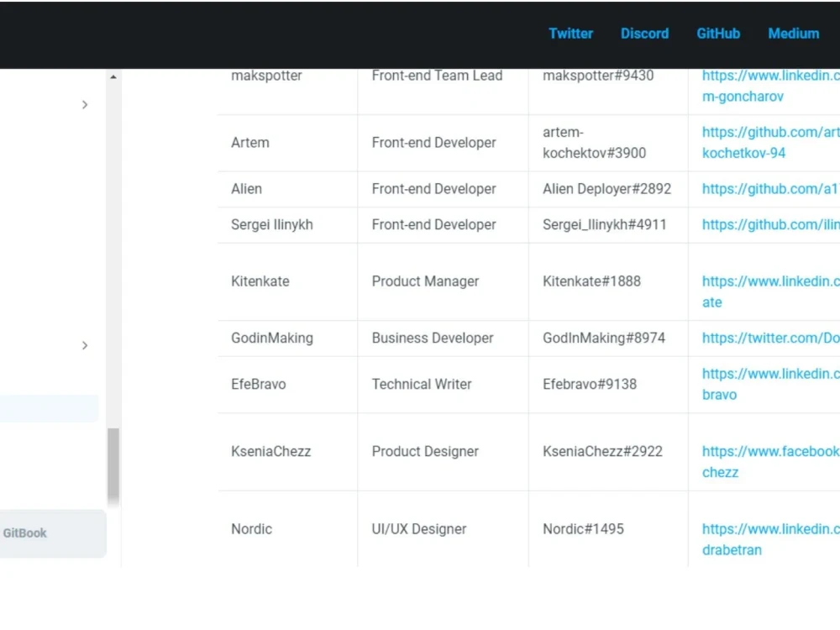Open KseniaChezz's Facebook profile link

tap(771, 461)
